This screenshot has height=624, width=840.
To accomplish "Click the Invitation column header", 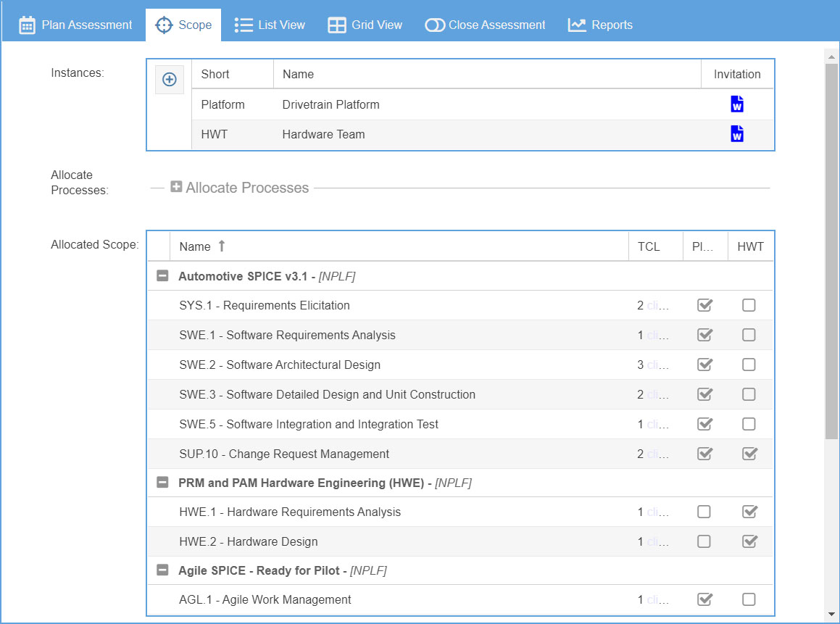I will (737, 74).
